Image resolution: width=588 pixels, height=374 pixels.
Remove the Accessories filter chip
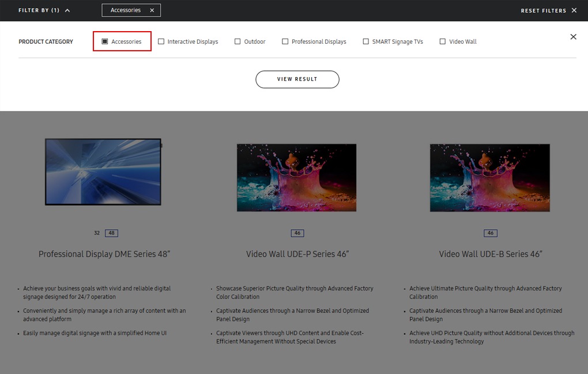coord(152,10)
